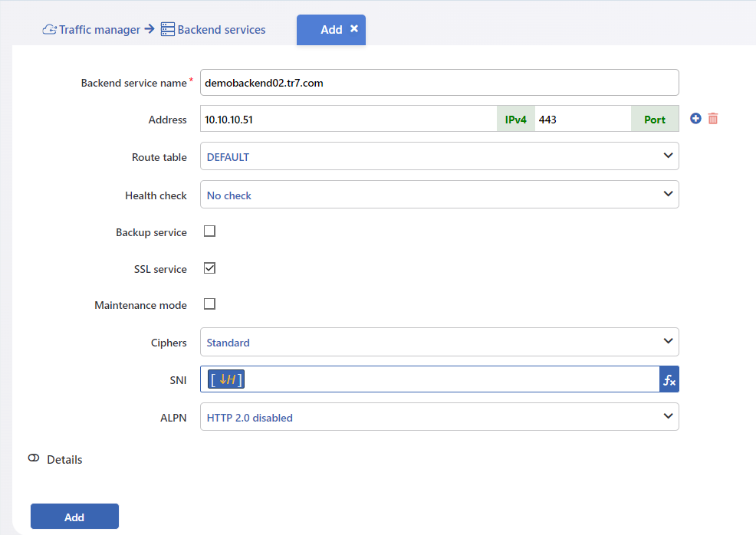
Task: Select the Add tab
Action: 330,30
